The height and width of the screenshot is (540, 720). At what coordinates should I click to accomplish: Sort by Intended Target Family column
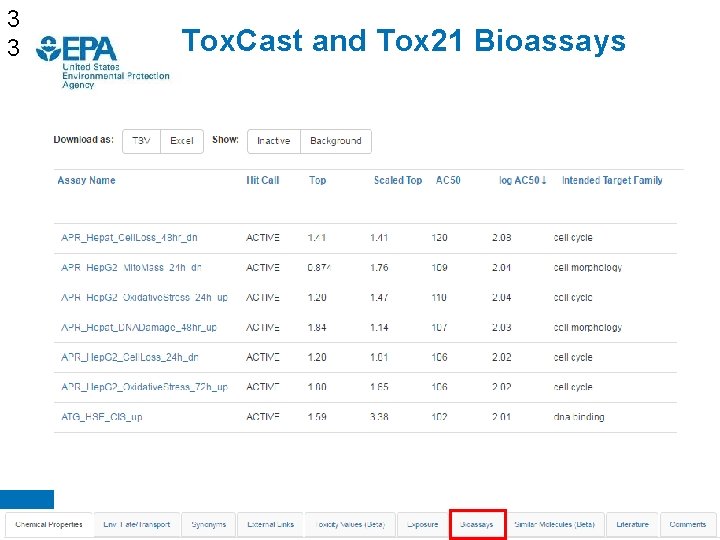click(612, 180)
